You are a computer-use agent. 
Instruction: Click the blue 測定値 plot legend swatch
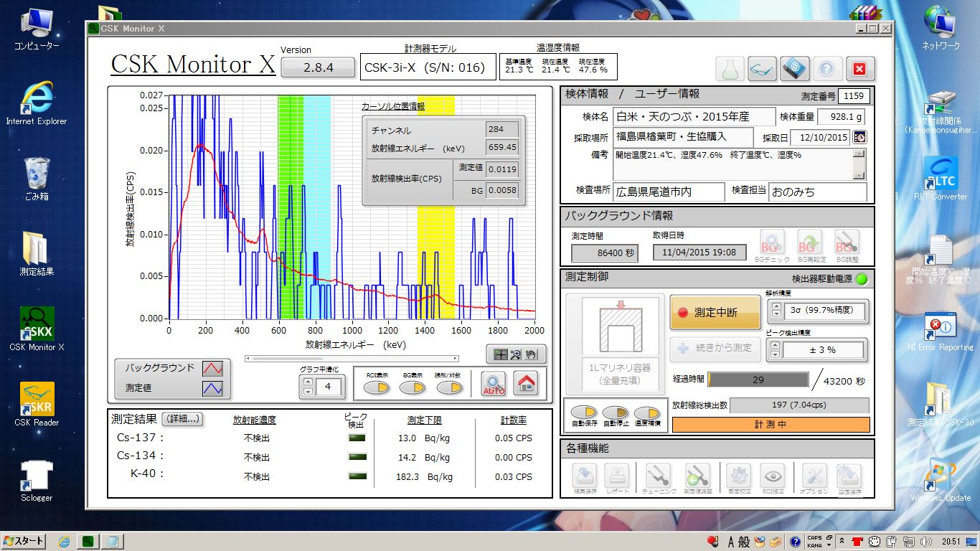point(213,388)
